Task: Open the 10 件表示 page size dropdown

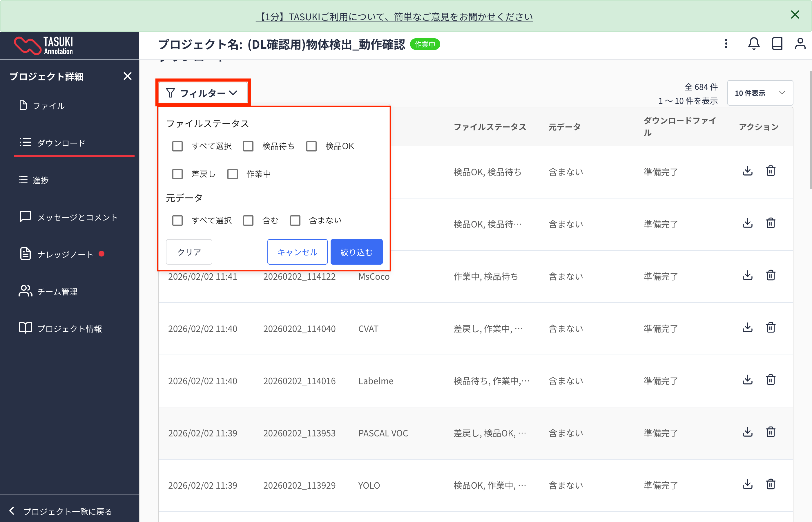Action: coord(760,93)
